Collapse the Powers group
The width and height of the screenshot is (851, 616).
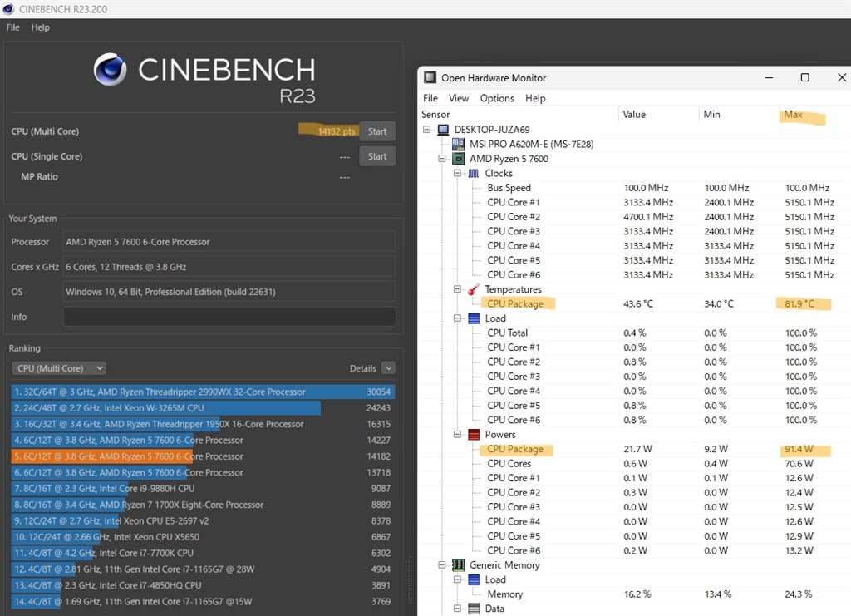point(458,435)
